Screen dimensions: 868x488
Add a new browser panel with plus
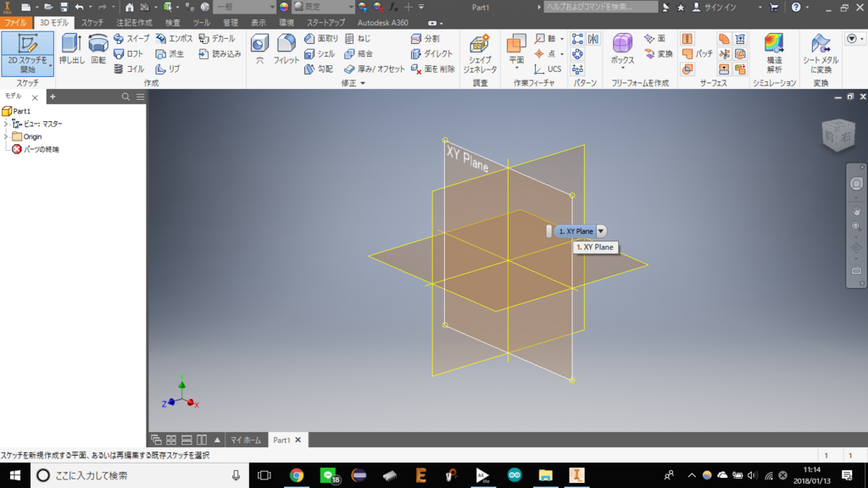click(53, 97)
